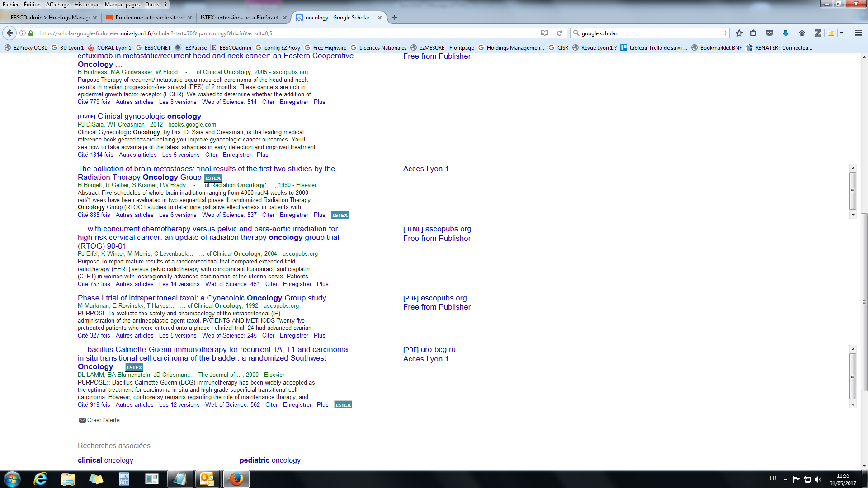Screen dimensions: 868x488
Task: Click the EZProxy UCBL bookmark
Action: tap(26, 48)
